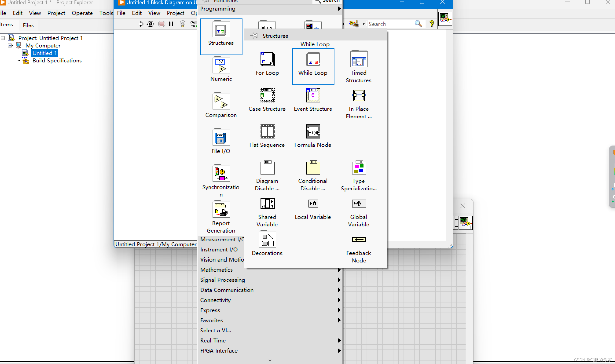This screenshot has height=364, width=615.
Task: Click the Clean Up Diagram toolbar icon
Action: point(354,24)
